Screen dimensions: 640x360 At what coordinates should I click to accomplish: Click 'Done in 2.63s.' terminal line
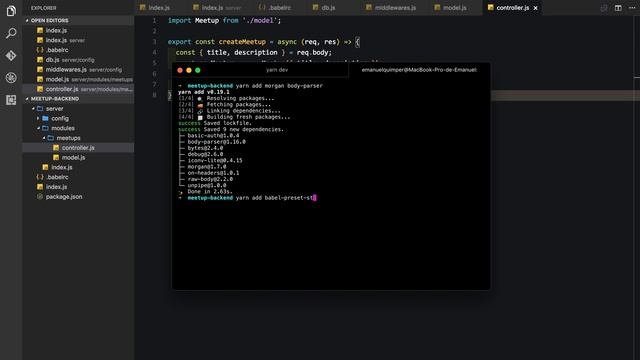coord(210,191)
